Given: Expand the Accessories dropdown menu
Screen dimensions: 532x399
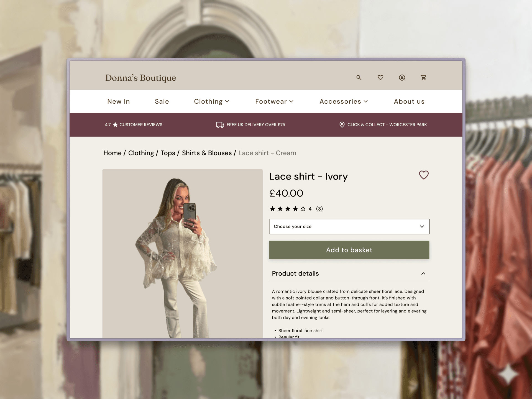Looking at the screenshot, I should pyautogui.click(x=344, y=101).
